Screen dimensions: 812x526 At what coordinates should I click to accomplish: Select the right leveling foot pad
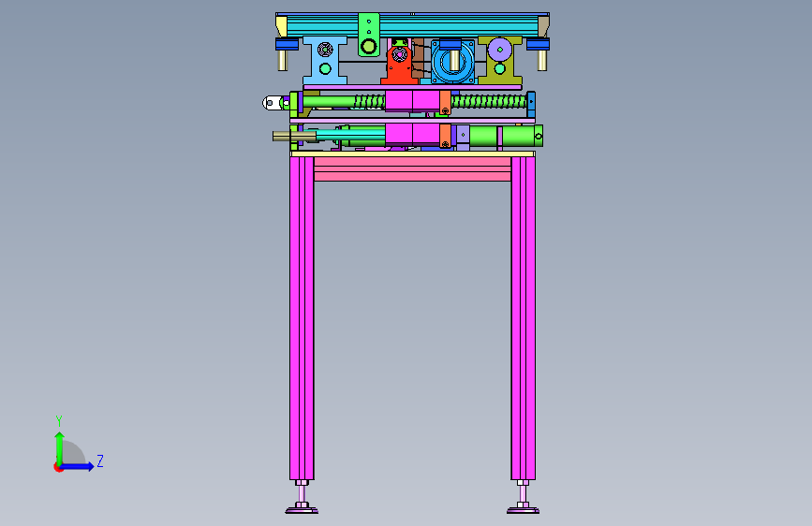523,510
